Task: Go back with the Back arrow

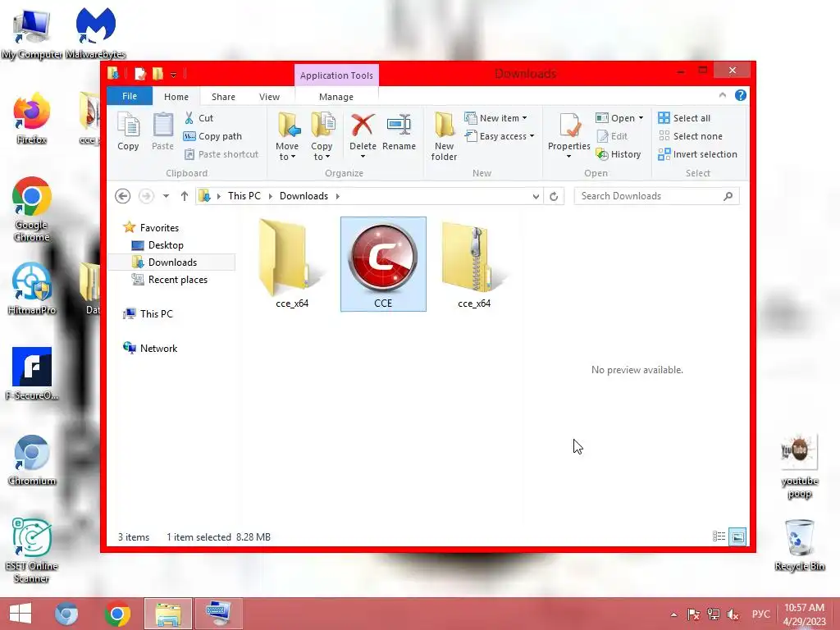Action: point(123,196)
